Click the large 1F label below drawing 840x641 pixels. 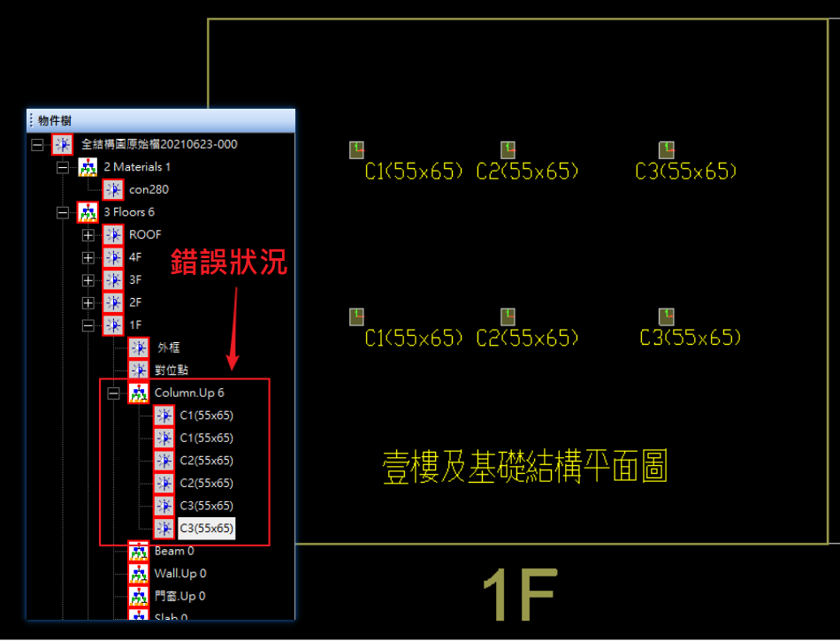tap(520, 595)
